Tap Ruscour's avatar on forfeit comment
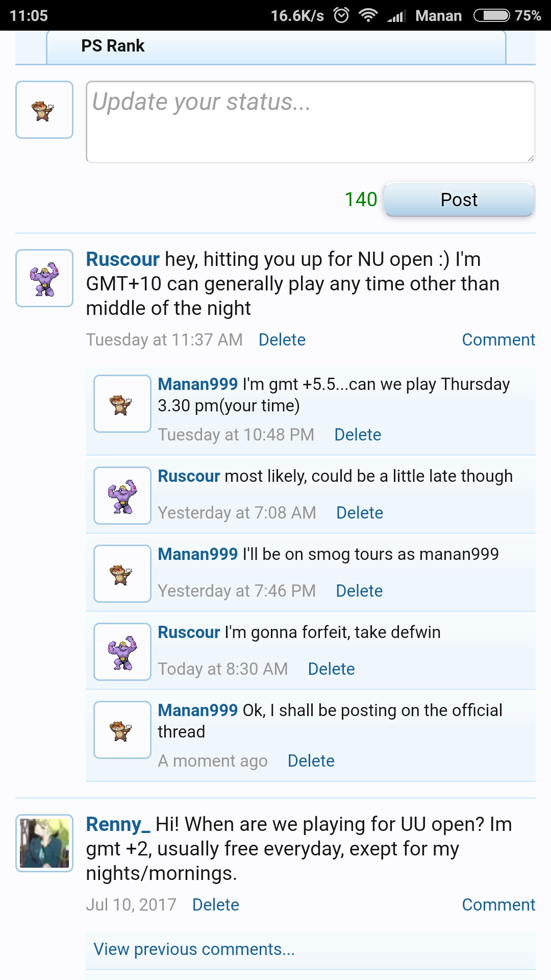Image resolution: width=551 pixels, height=980 pixels. point(122,652)
